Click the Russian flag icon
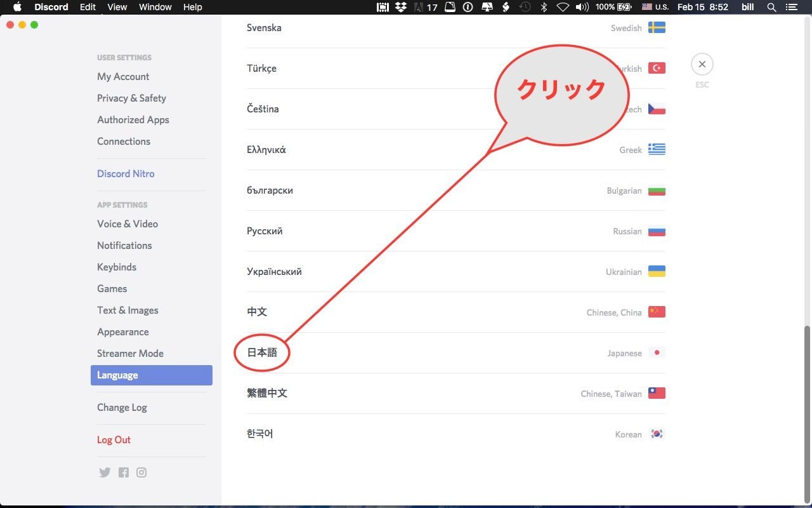 (657, 231)
